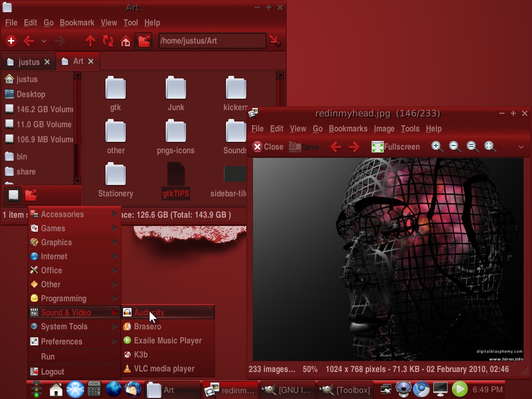
Task: Select the gtkTIPS file
Action: coord(176,180)
